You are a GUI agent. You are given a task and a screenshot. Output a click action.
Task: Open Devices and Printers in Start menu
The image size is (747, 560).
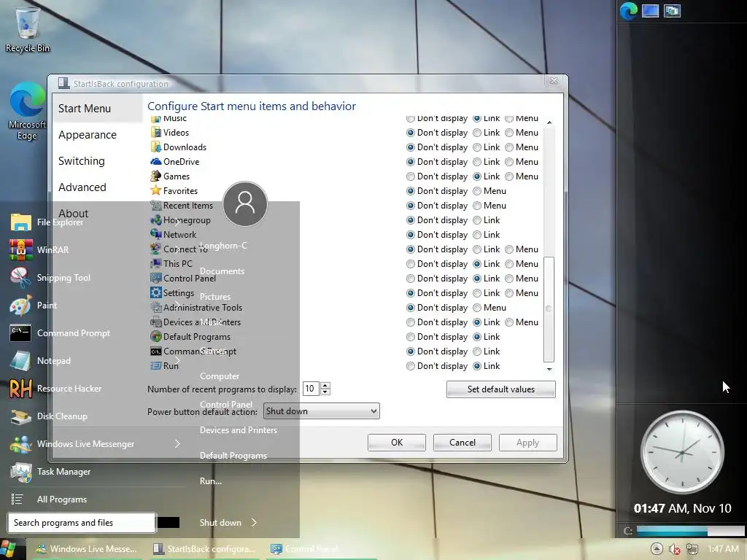[x=239, y=430]
